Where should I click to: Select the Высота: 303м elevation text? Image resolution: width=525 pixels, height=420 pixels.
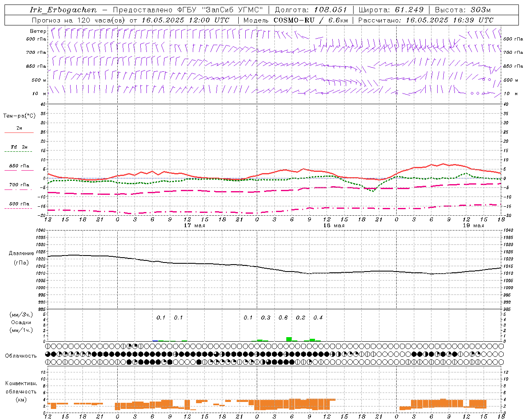coord(463,10)
